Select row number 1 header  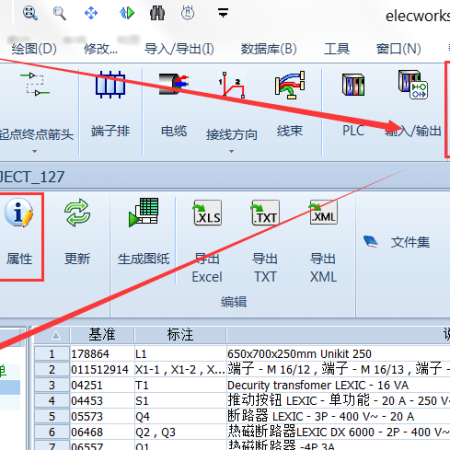pyautogui.click(x=52, y=354)
